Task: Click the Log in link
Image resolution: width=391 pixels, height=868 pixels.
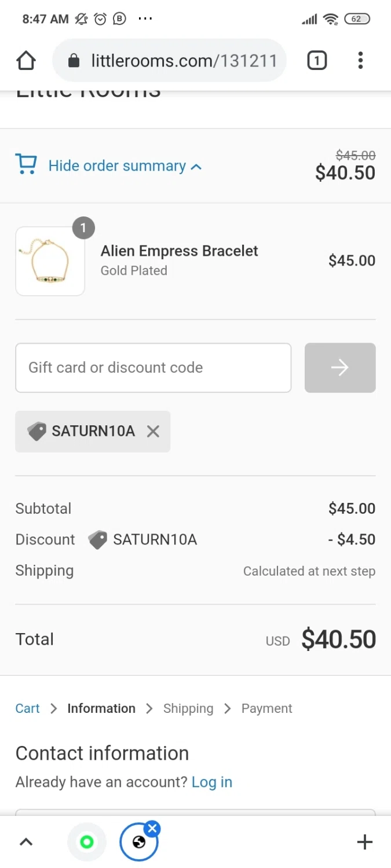Action: (212, 782)
